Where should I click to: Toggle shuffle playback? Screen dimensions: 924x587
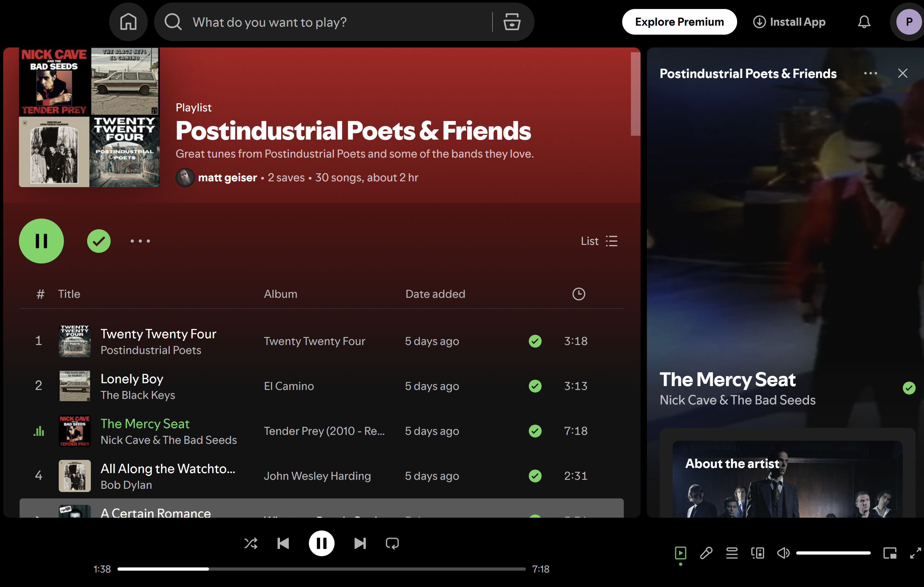tap(250, 543)
